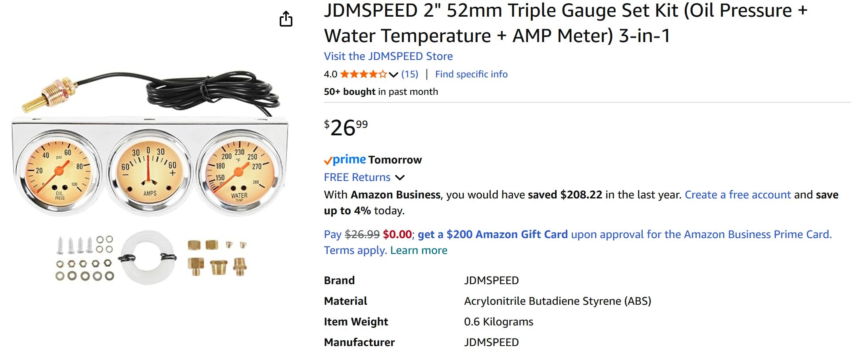The width and height of the screenshot is (868, 352).
Task: Click Learn more about card terms
Action: [x=419, y=250]
